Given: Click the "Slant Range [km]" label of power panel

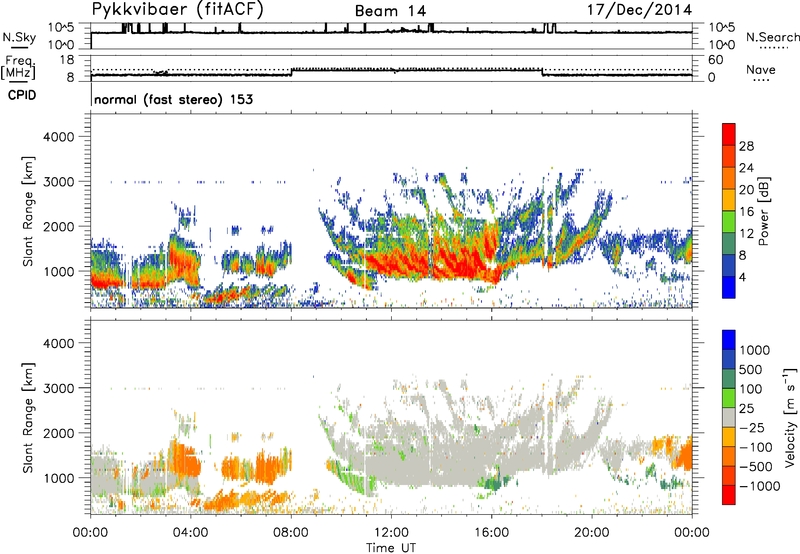Looking at the screenshot, I should pyautogui.click(x=28, y=211).
